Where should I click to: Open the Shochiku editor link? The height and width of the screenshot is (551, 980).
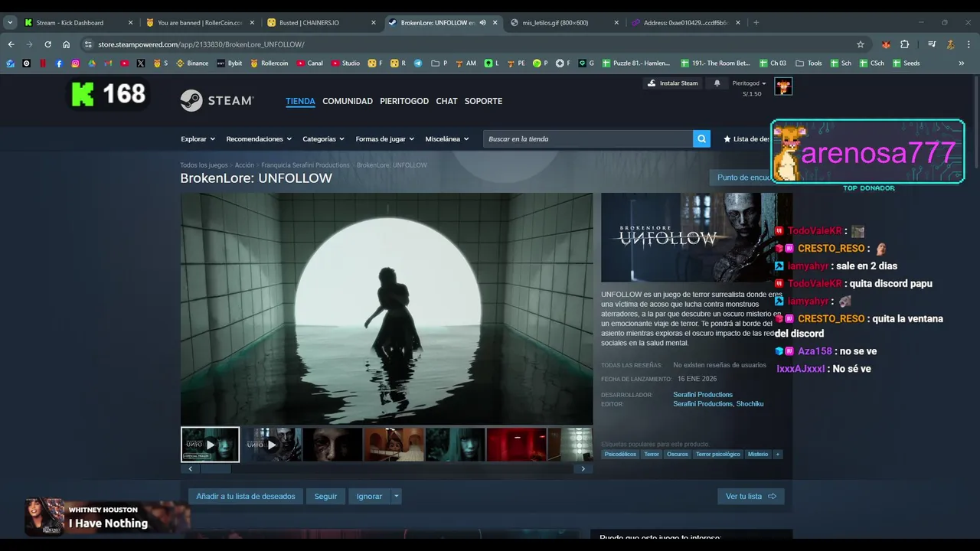tap(750, 403)
